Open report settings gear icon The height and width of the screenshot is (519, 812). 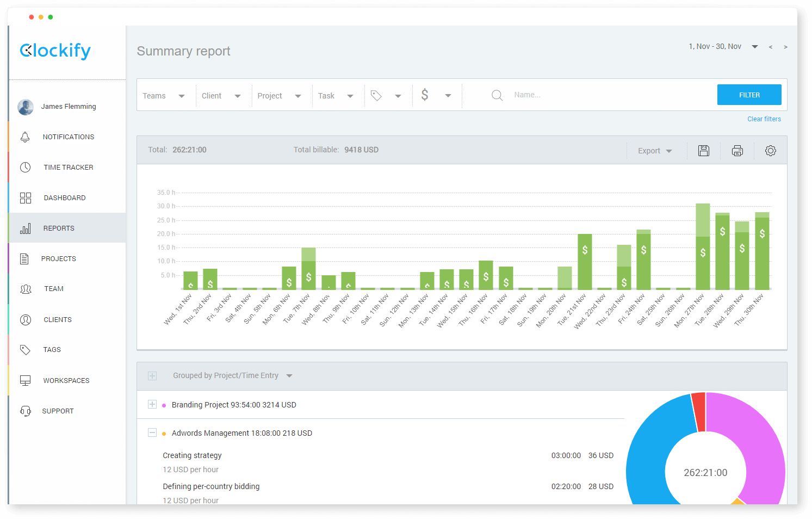tap(771, 151)
